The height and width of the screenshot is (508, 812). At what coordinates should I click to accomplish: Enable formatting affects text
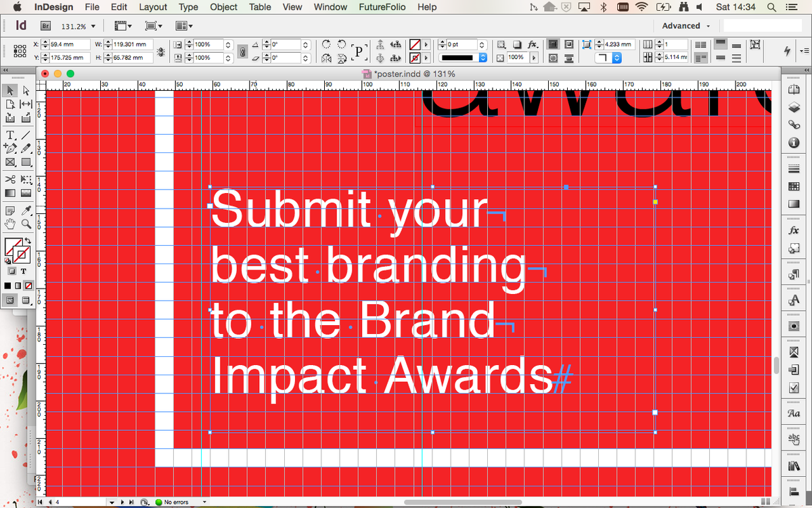(24, 271)
